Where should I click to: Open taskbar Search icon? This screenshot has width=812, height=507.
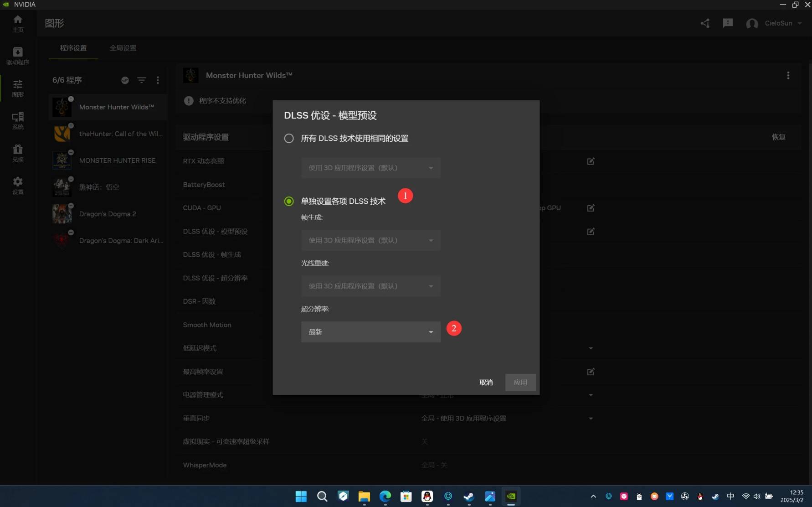click(322, 497)
